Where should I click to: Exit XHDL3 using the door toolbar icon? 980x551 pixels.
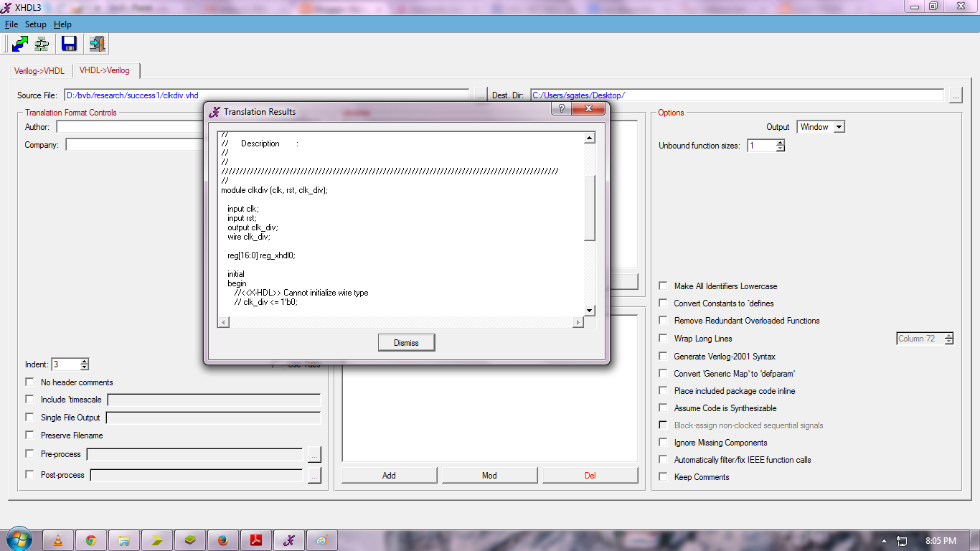[95, 44]
